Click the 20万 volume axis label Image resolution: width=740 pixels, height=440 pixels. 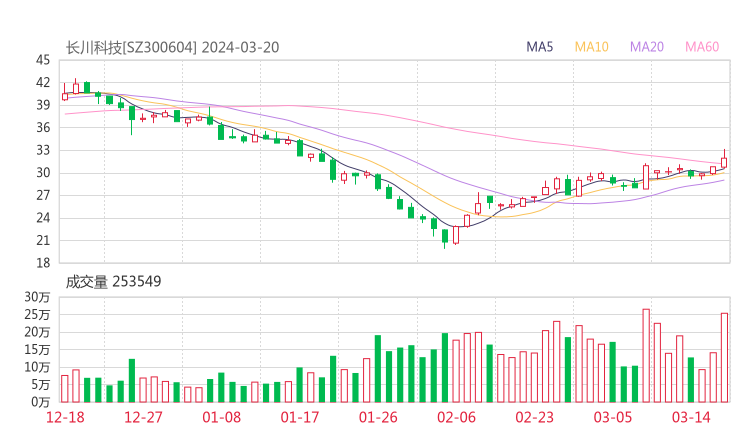(x=37, y=332)
